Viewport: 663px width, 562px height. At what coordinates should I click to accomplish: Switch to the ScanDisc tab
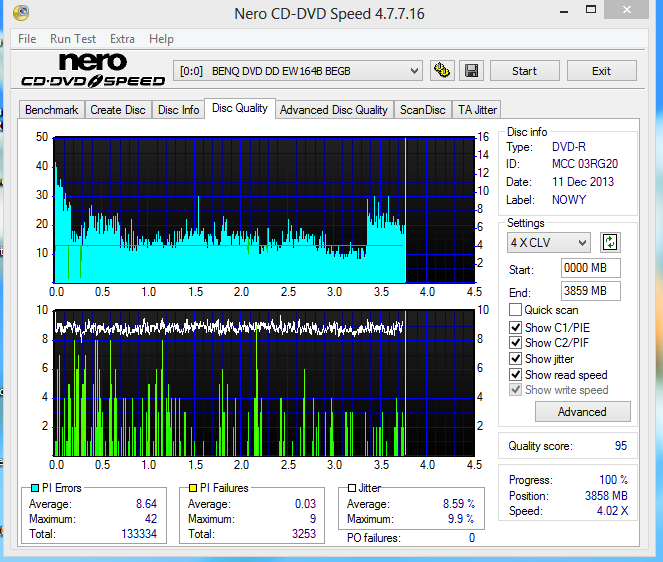click(x=422, y=110)
